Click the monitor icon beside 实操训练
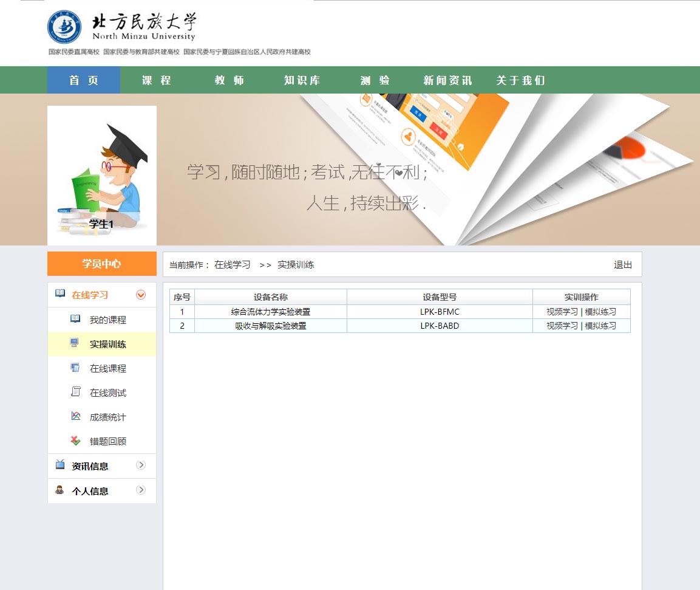This screenshot has height=590, width=700. (x=75, y=343)
